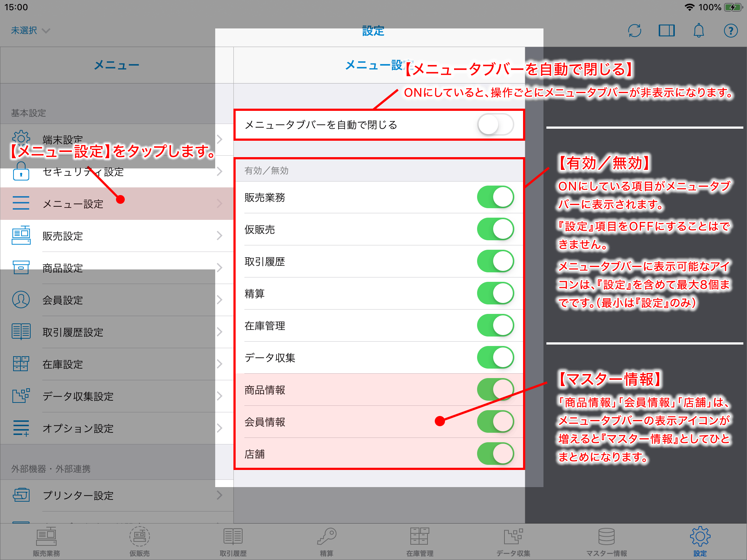Open データ収集設定 in menu list
Image resolution: width=747 pixels, height=560 pixels.
pyautogui.click(x=117, y=396)
